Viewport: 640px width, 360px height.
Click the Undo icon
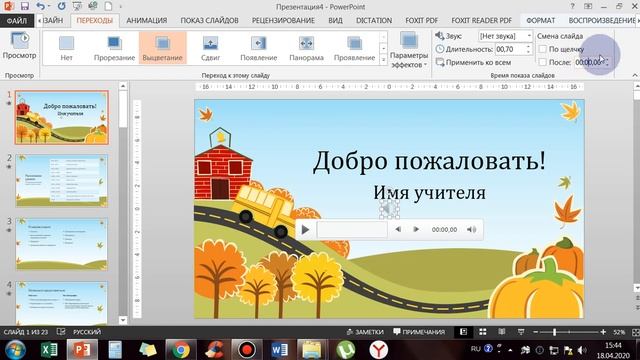[x=40, y=7]
